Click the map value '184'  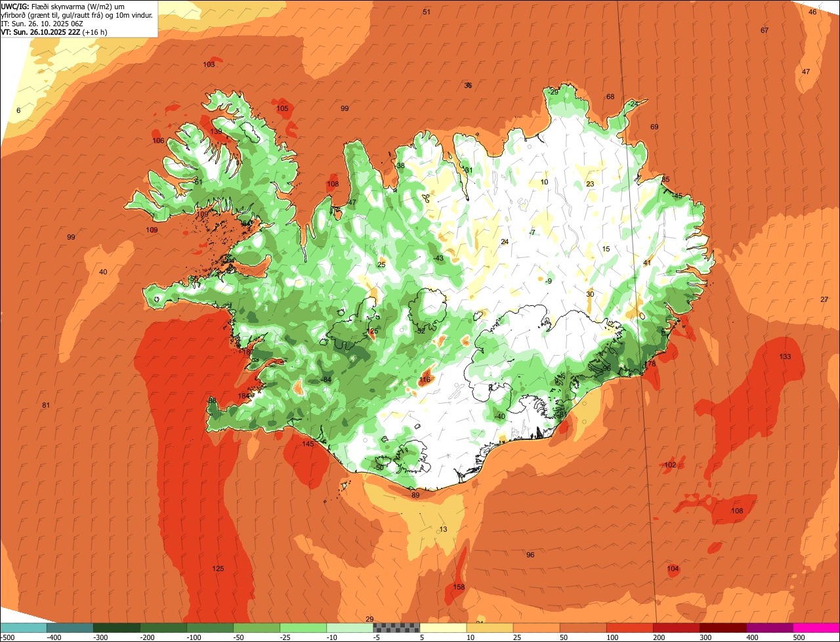click(243, 396)
